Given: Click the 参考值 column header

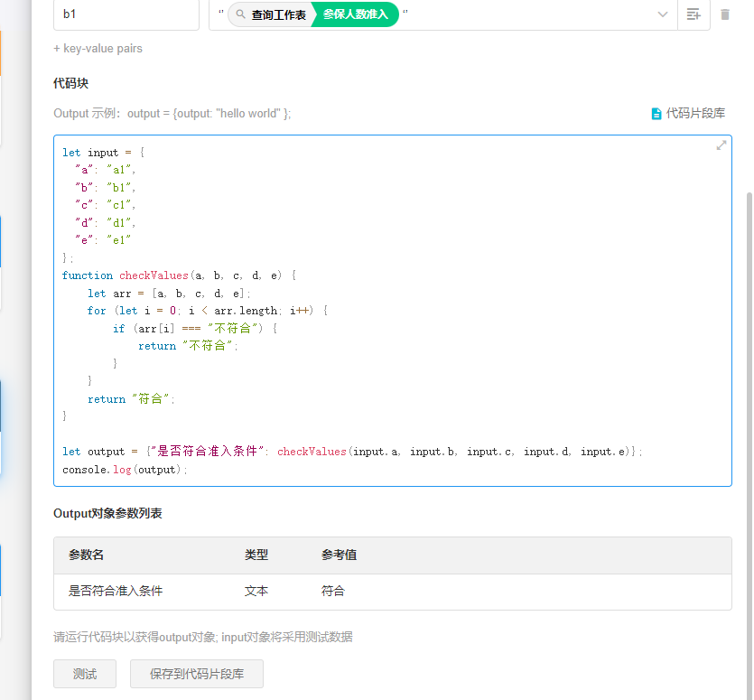Looking at the screenshot, I should (339, 555).
